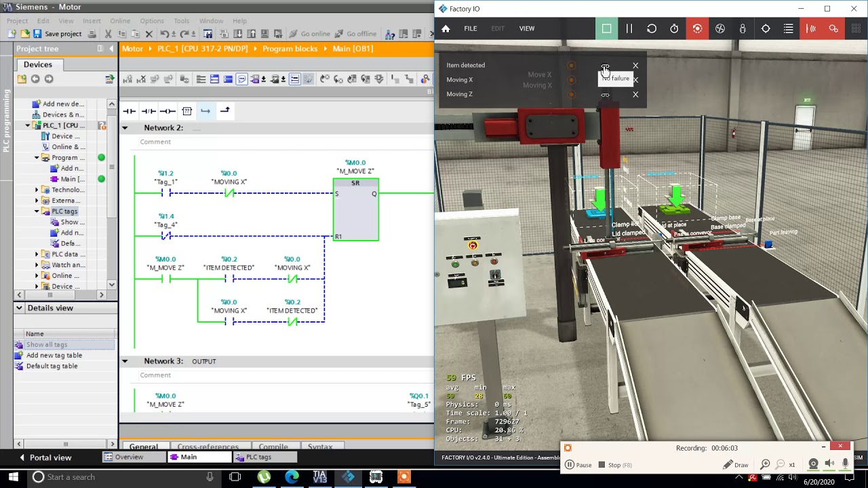The width and height of the screenshot is (868, 488).
Task: Open the FILE menu in Factory IO
Action: point(471,28)
